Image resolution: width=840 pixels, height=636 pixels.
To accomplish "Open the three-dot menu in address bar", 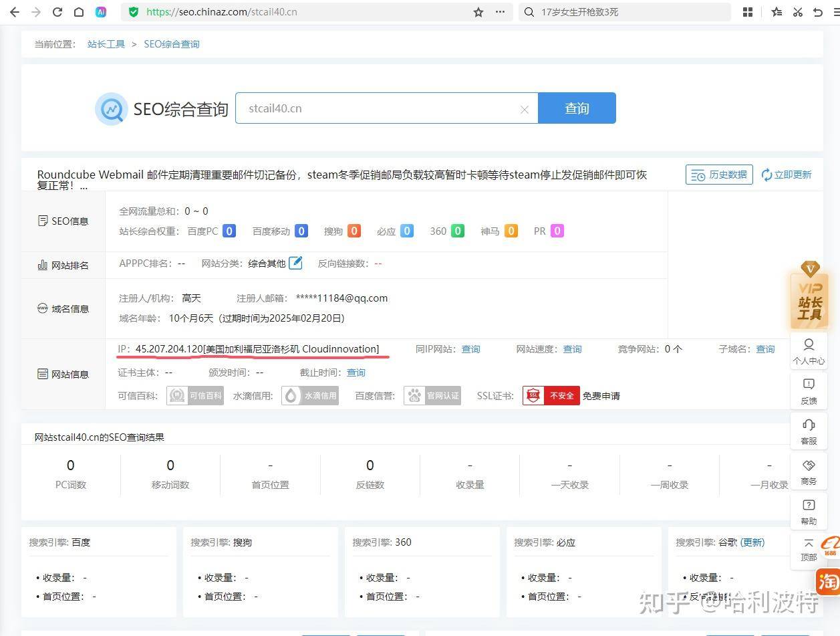I will point(501,12).
